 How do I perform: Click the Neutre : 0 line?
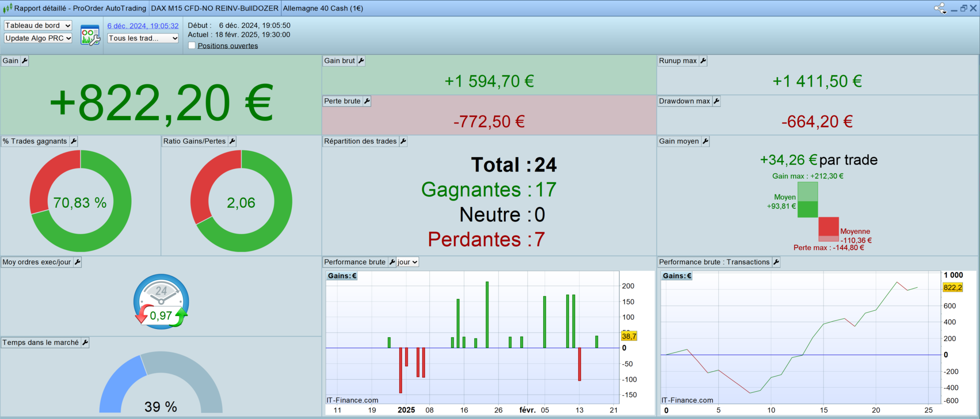coord(502,215)
